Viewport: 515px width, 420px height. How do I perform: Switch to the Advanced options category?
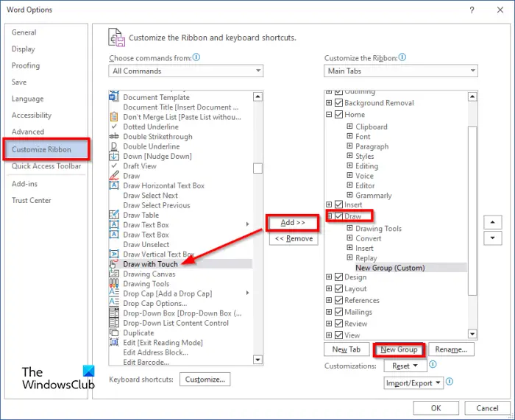[28, 132]
